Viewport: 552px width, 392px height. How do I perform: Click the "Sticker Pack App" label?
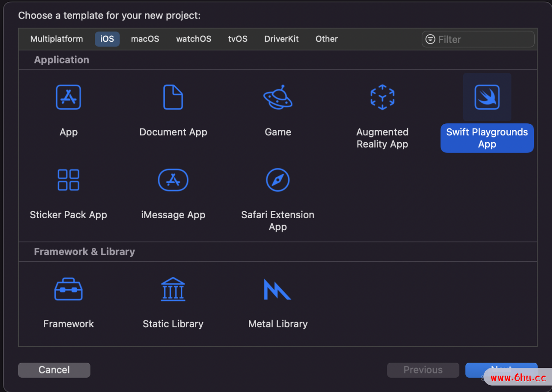[68, 215]
